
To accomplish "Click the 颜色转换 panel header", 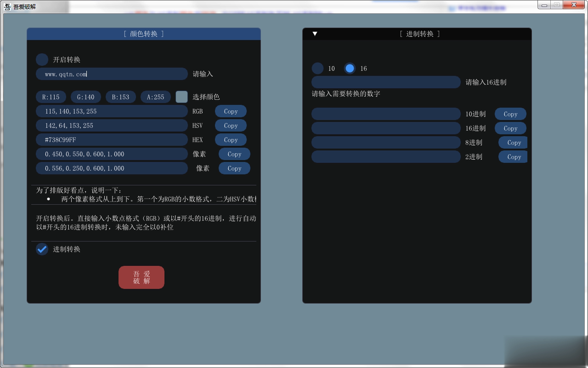I will coord(144,34).
